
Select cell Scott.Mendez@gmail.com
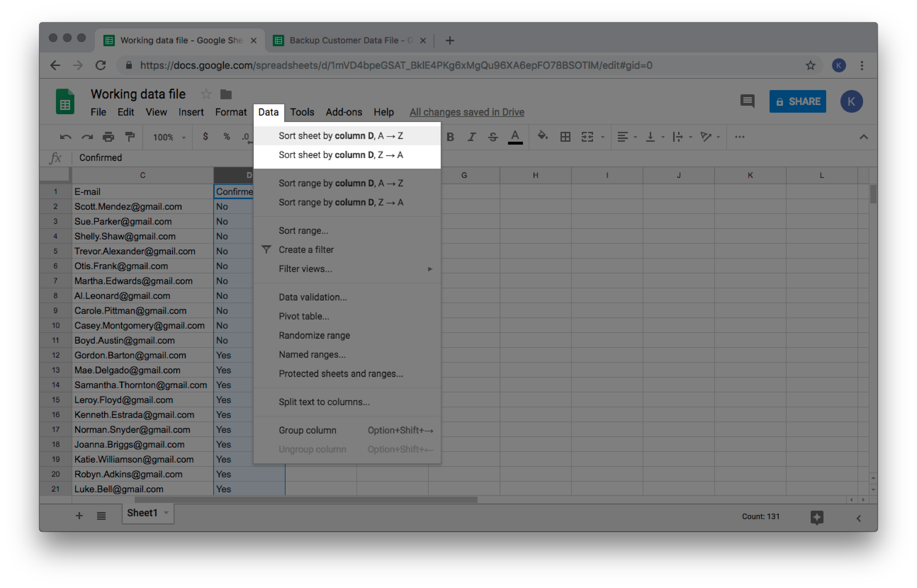point(143,206)
